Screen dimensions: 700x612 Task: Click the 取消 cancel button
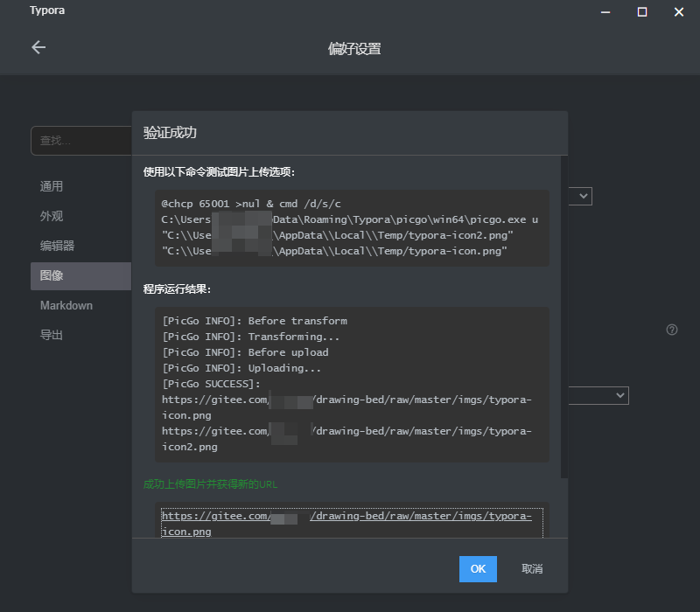pyautogui.click(x=532, y=569)
